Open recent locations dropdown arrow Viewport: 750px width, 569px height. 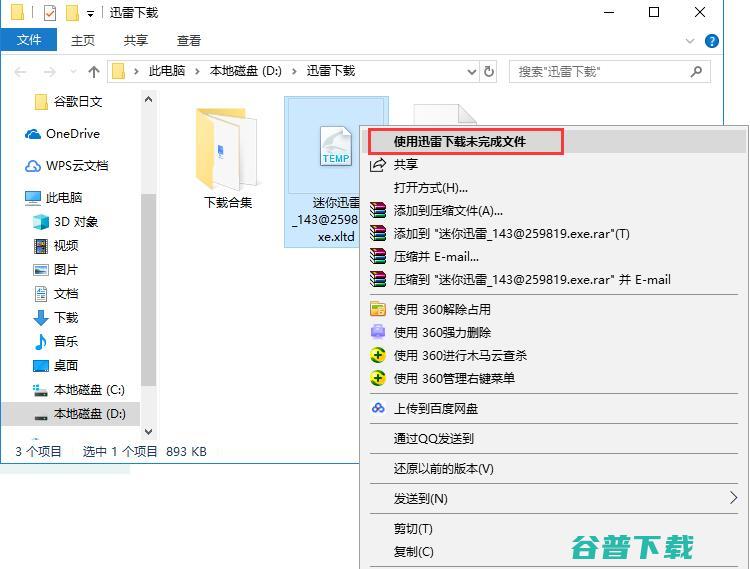(x=73, y=72)
